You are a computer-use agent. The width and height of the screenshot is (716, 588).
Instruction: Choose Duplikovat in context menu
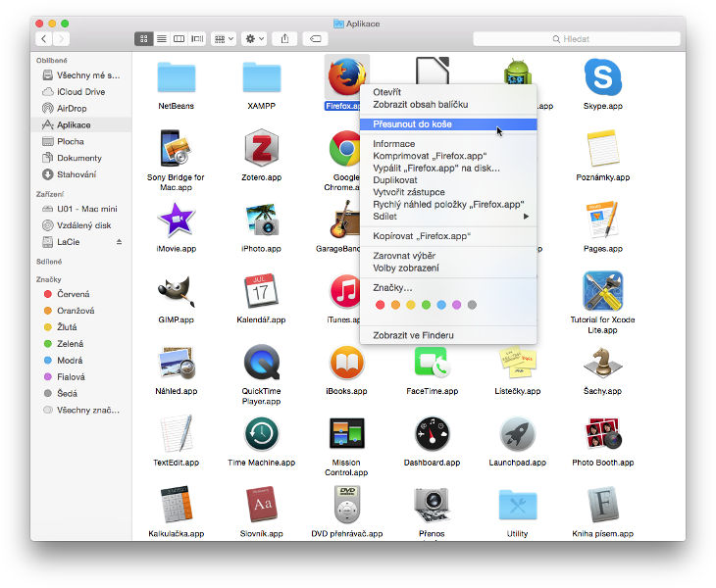[395, 180]
